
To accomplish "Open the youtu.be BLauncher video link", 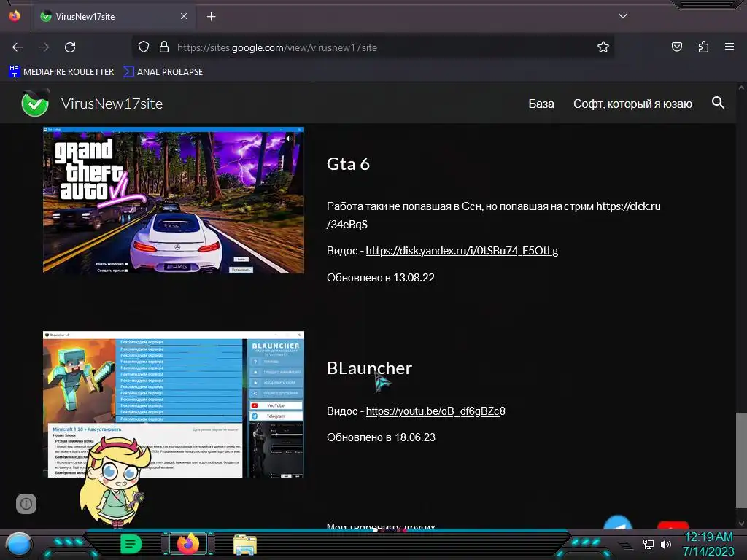I will point(436,411).
